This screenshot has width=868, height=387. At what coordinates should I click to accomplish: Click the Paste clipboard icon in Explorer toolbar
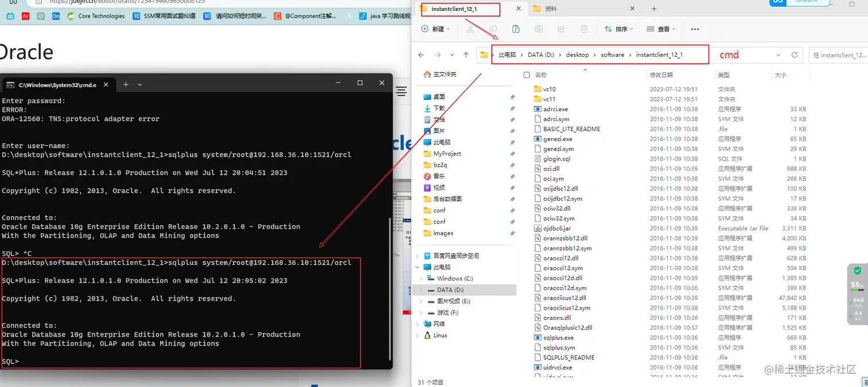tap(516, 29)
